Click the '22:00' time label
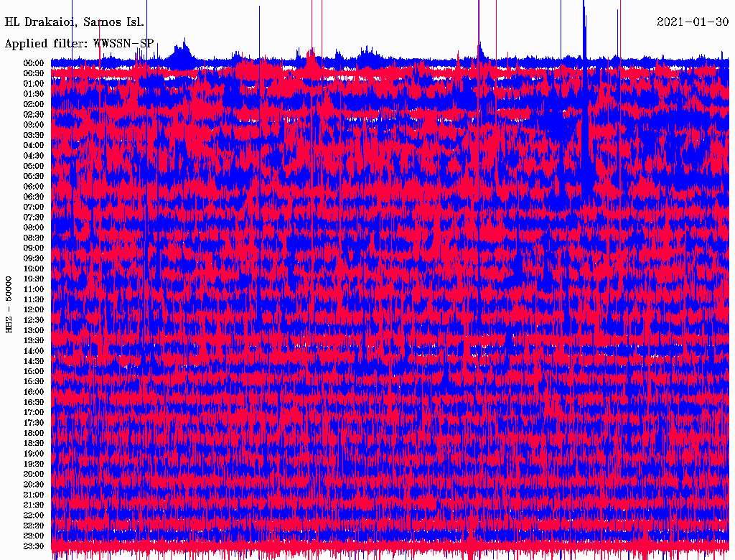Image resolution: width=735 pixels, height=560 pixels. point(34,515)
